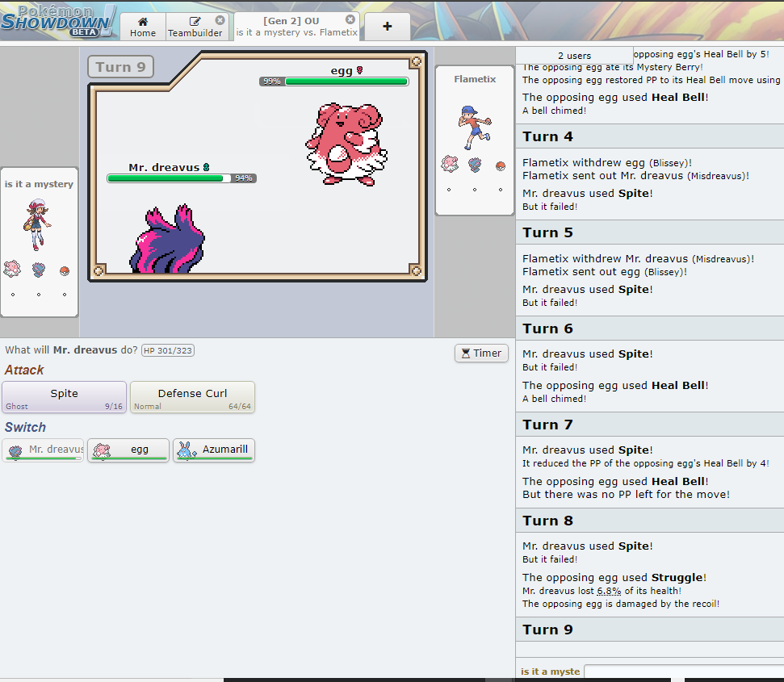Start the battle Timer

[481, 354]
